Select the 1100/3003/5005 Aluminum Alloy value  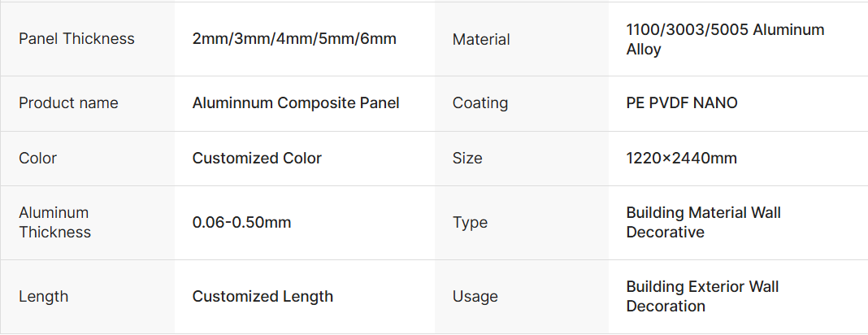pos(725,39)
